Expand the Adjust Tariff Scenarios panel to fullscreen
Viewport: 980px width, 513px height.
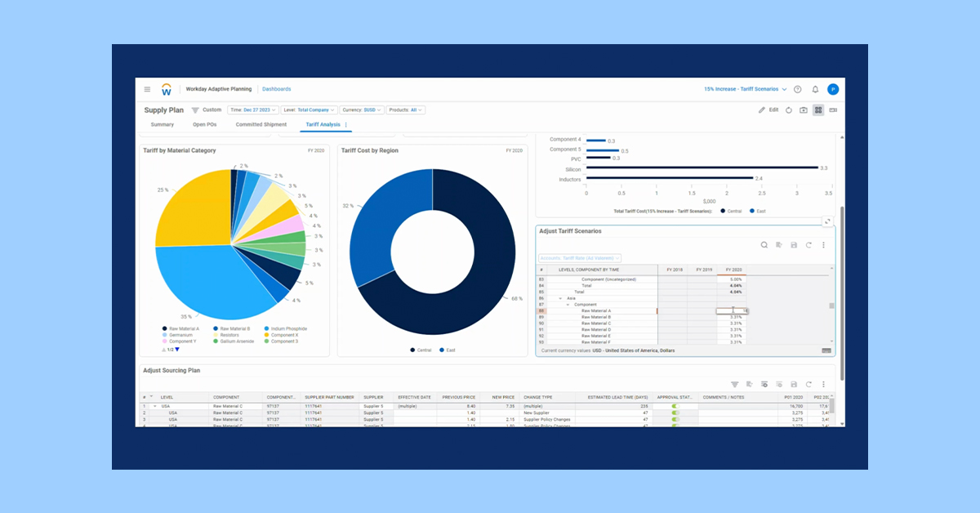pyautogui.click(x=827, y=221)
